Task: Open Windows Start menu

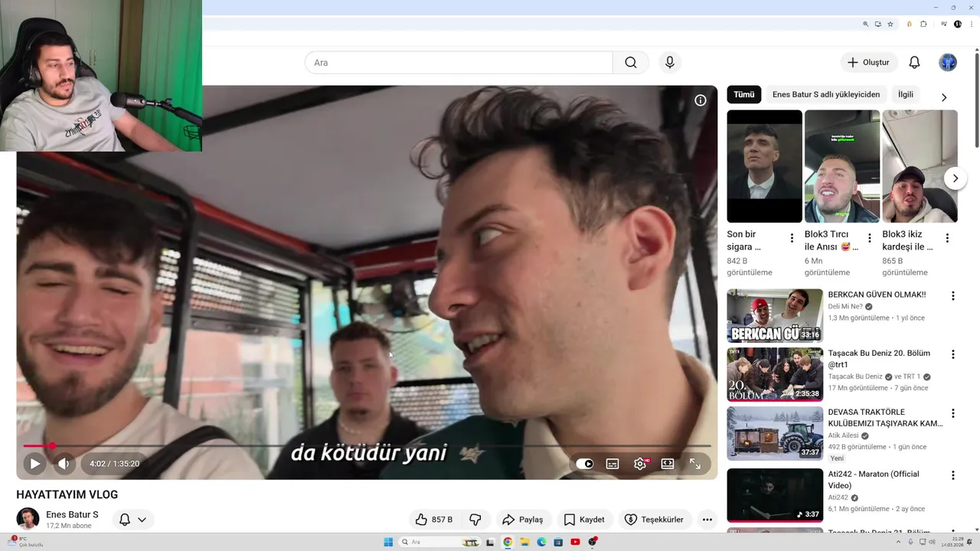Action: click(388, 542)
